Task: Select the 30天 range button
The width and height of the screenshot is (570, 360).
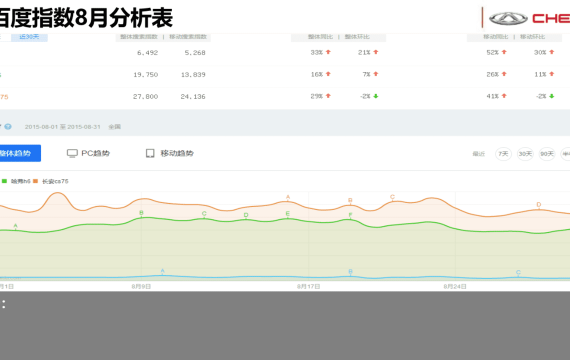Action: click(525, 154)
